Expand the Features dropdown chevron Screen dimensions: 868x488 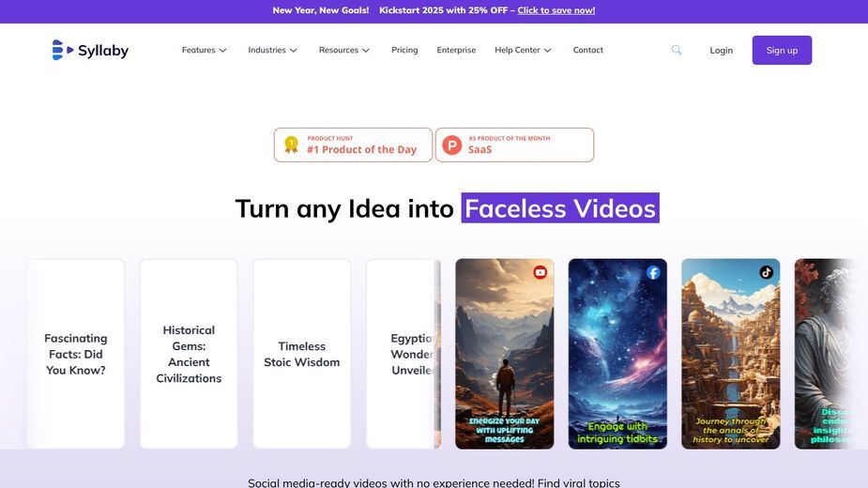pos(222,51)
